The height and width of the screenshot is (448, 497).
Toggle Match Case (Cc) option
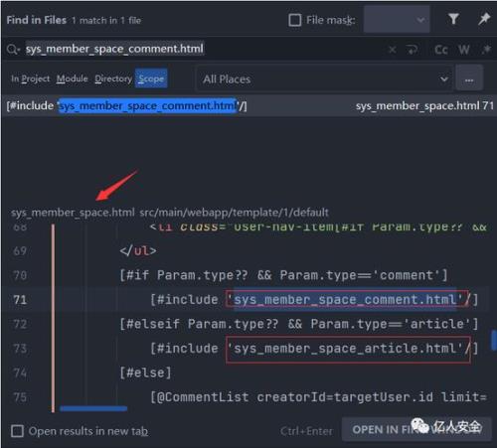pos(441,50)
